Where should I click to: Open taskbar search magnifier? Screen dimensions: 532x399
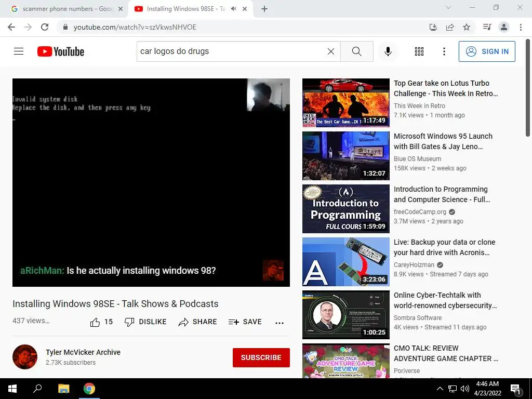[x=37, y=389]
